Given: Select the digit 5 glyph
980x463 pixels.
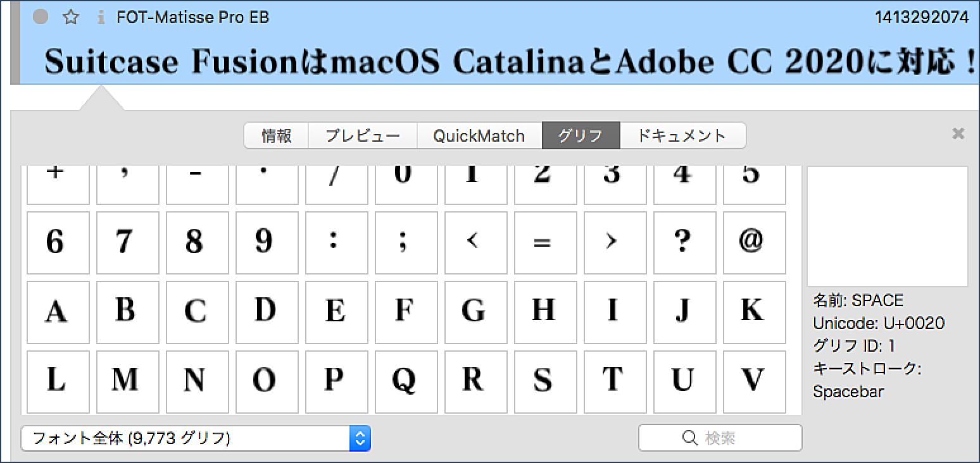Looking at the screenshot, I should point(755,185).
